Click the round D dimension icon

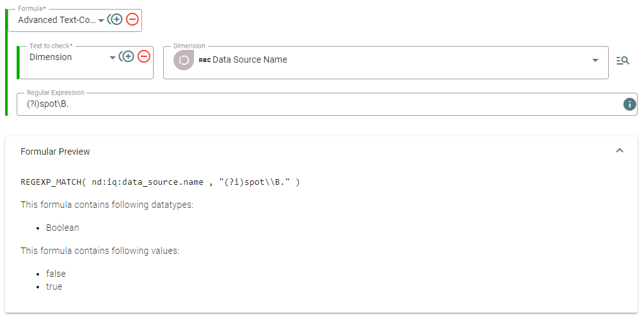[x=184, y=60]
